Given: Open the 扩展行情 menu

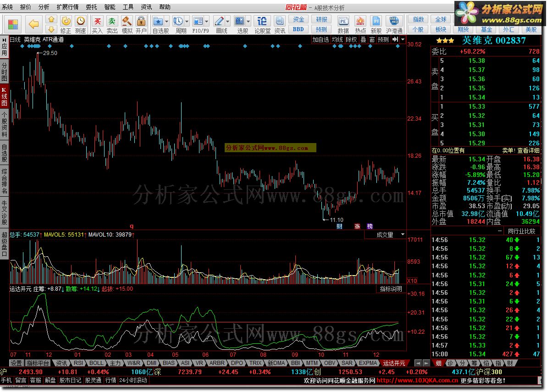Looking at the screenshot, I should pyautogui.click(x=68, y=7).
